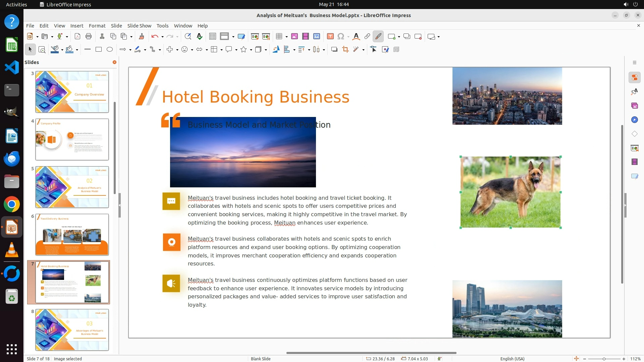
Task: Open the Format menu
Action: coord(97,26)
